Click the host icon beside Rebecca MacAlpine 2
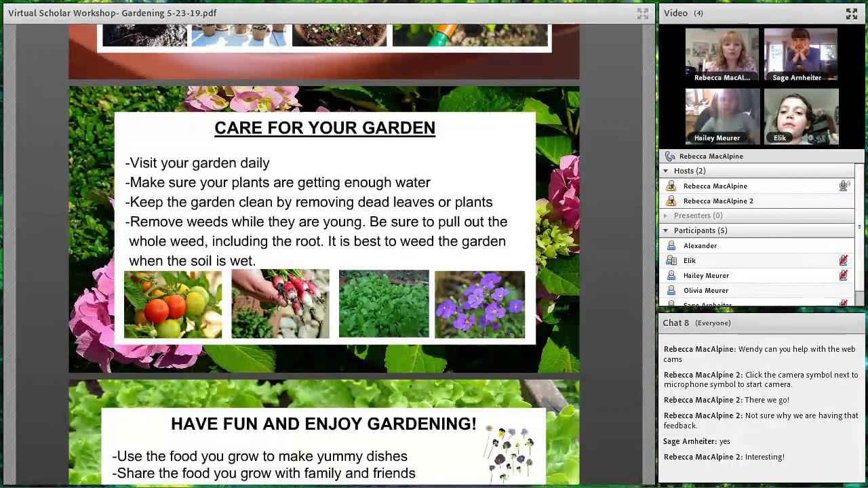868x488 pixels. tap(671, 201)
